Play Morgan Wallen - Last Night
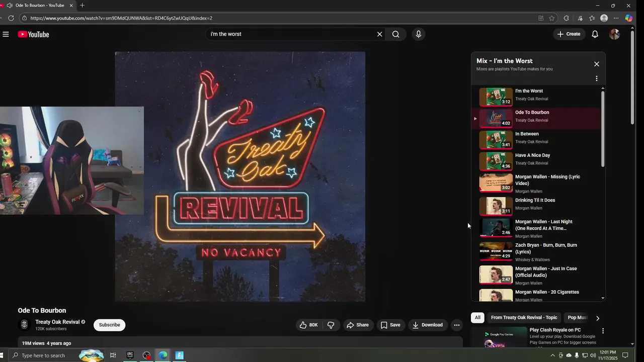The image size is (644, 362). coord(536,228)
